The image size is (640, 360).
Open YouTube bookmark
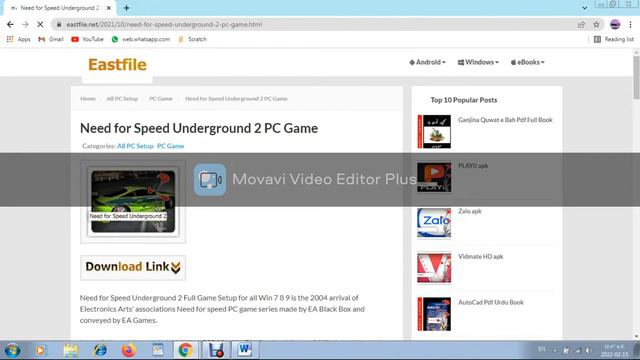pyautogui.click(x=87, y=39)
